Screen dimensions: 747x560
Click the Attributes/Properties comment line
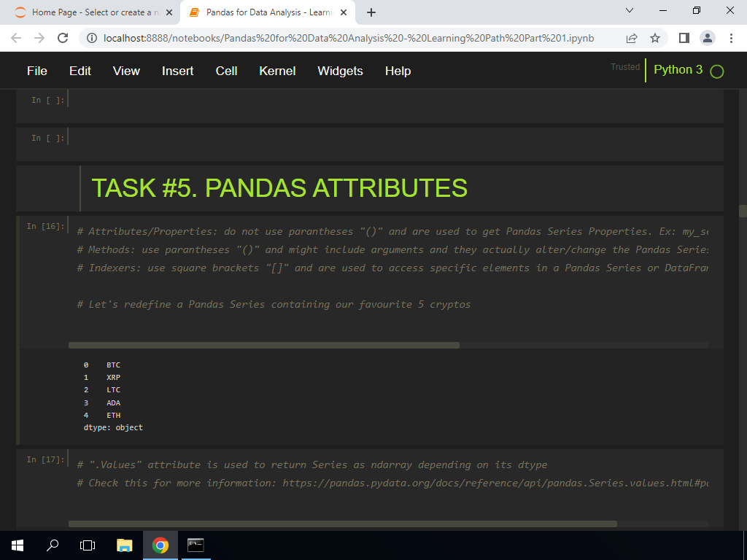(x=392, y=231)
